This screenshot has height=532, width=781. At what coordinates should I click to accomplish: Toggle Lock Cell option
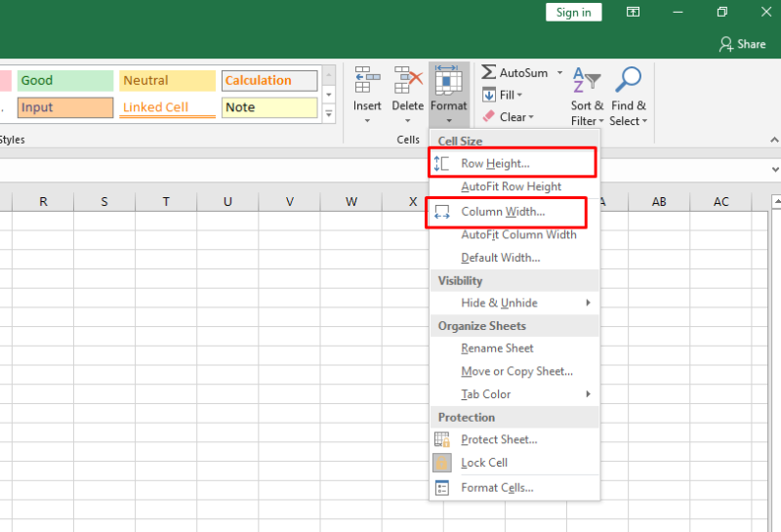514,463
